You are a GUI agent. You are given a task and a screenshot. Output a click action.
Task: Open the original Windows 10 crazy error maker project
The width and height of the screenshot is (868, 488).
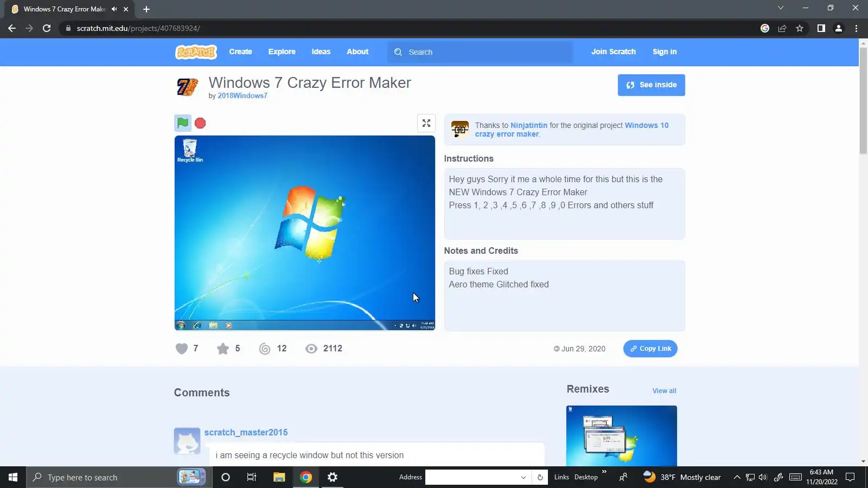[x=572, y=130]
